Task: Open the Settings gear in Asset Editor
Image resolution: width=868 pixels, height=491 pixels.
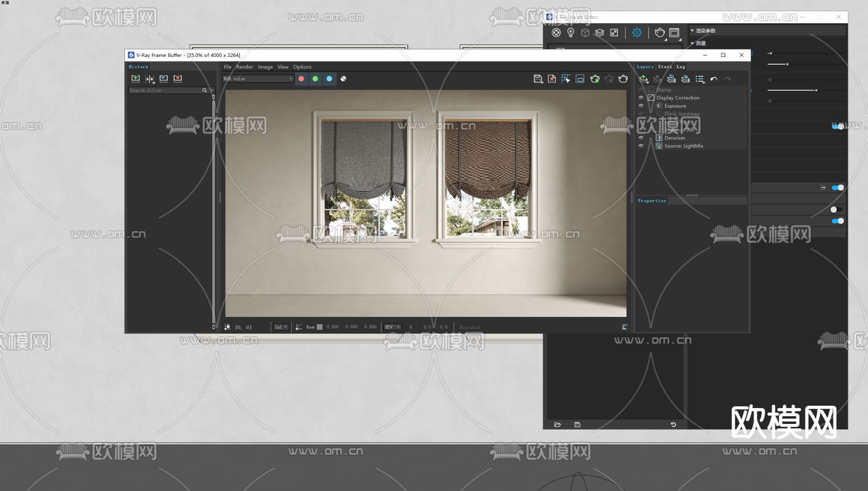Action: [637, 33]
